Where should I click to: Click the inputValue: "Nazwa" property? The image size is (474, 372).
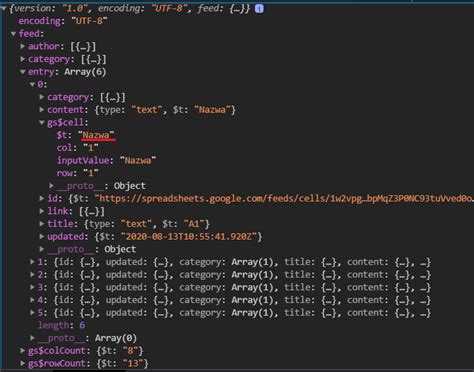tap(106, 160)
